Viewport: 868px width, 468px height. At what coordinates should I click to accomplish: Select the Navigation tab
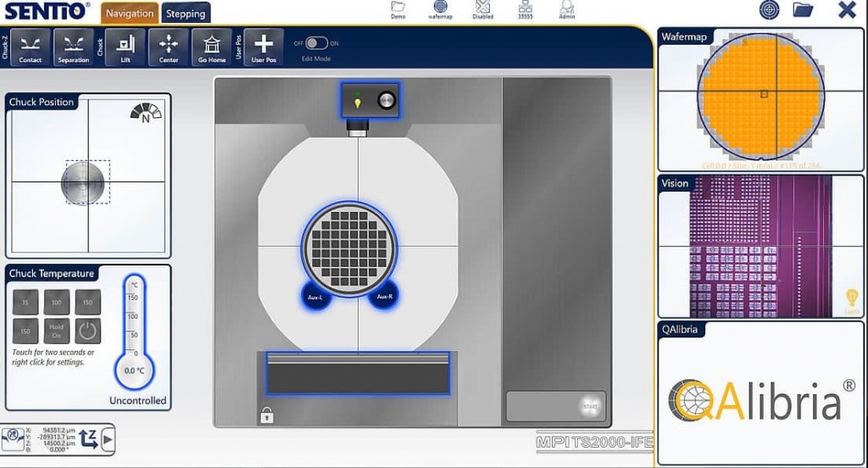click(x=130, y=14)
